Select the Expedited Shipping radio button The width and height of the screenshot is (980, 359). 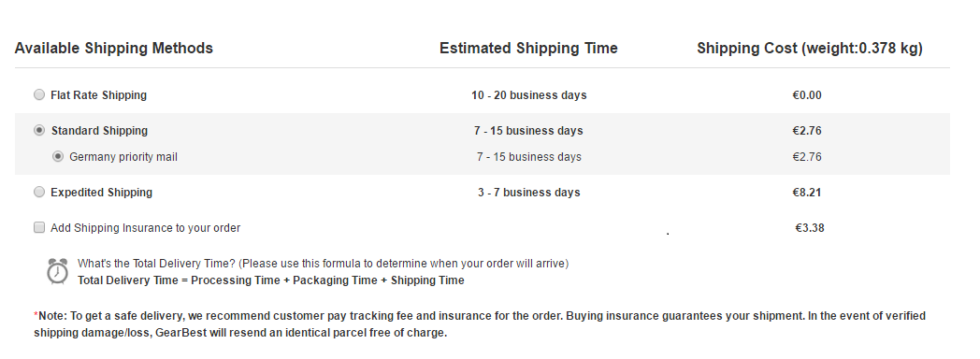[x=38, y=193]
